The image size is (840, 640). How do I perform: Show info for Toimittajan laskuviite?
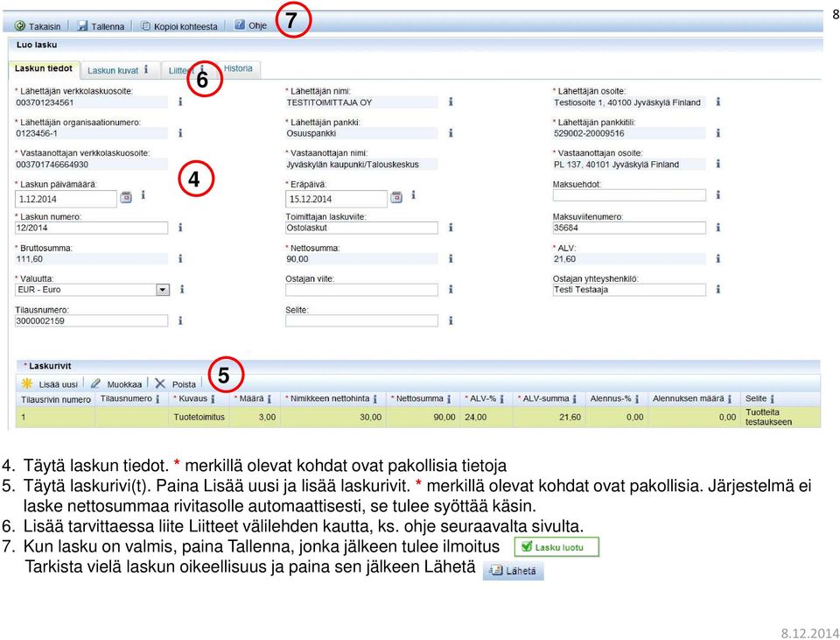pyautogui.click(x=451, y=228)
